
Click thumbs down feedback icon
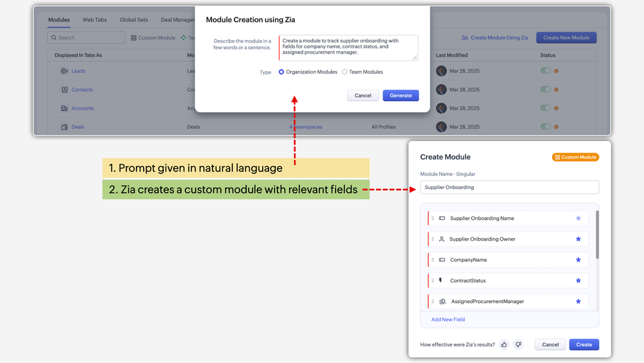(518, 344)
